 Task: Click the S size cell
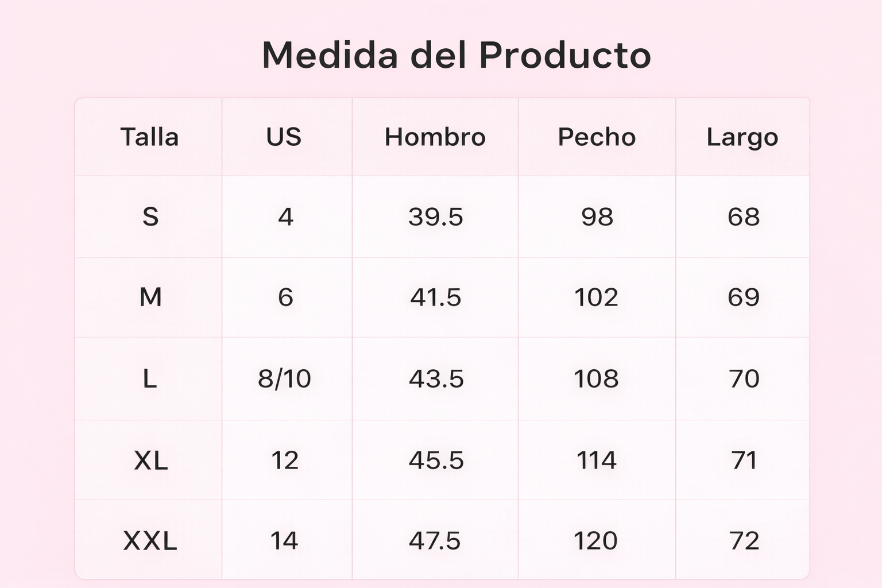150,217
